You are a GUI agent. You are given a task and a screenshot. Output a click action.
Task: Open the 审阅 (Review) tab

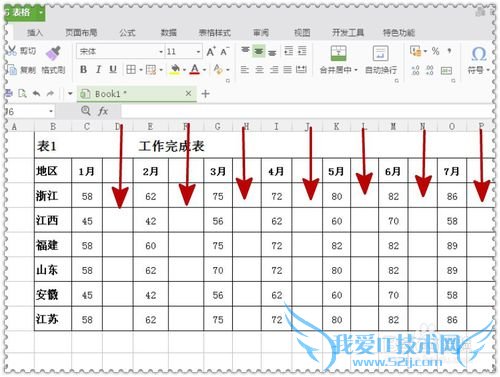pyautogui.click(x=261, y=33)
